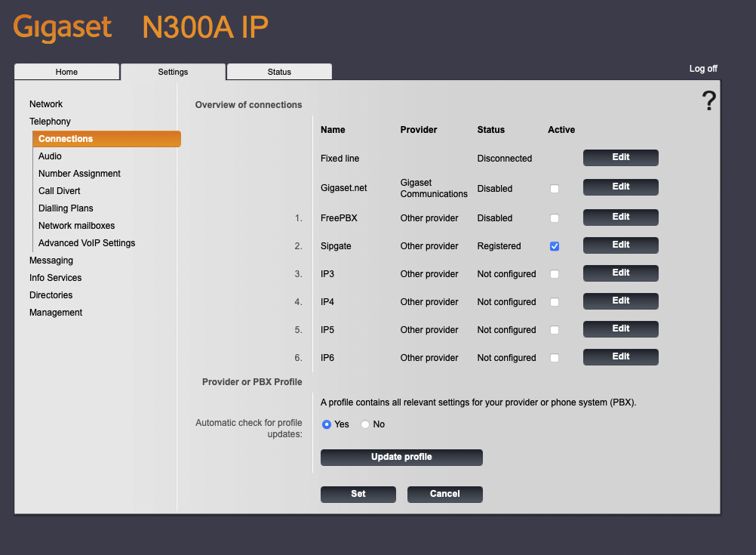
Task: Toggle the IP6 Active checkbox
Action: click(555, 358)
